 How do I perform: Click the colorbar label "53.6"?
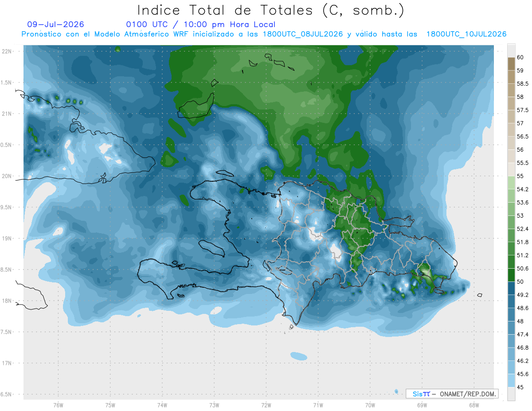click(523, 203)
